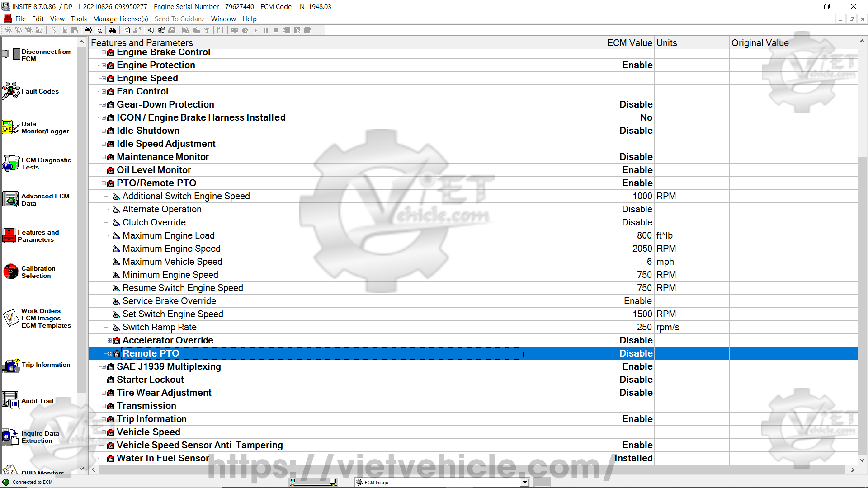Open the ECM Image dropdown
868x488 pixels.
pos(524,483)
